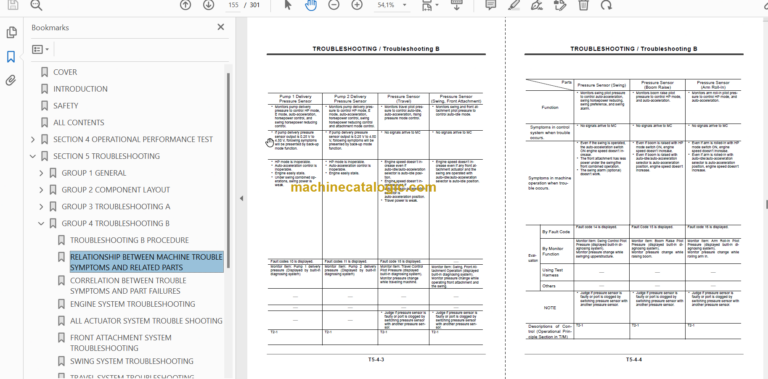This screenshot has height=379, width=768.
Task: Open the Page Thumbnails panel
Action: (x=11, y=33)
